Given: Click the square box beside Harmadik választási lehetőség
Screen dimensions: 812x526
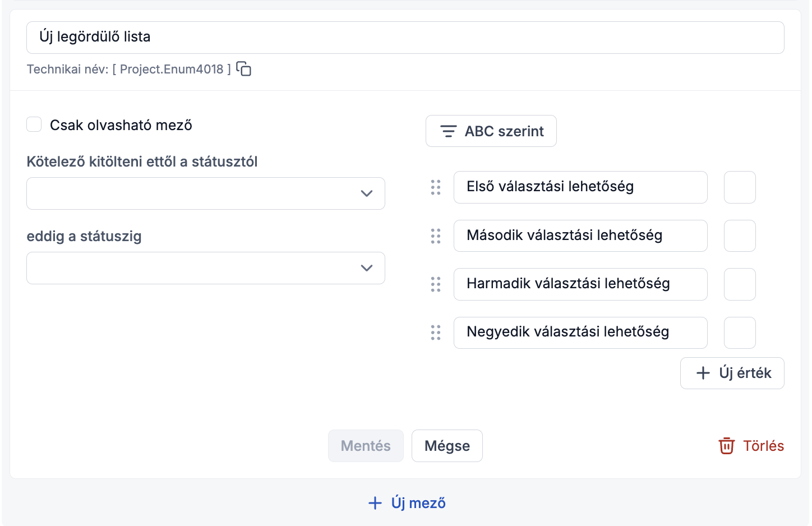Looking at the screenshot, I should coord(740,284).
